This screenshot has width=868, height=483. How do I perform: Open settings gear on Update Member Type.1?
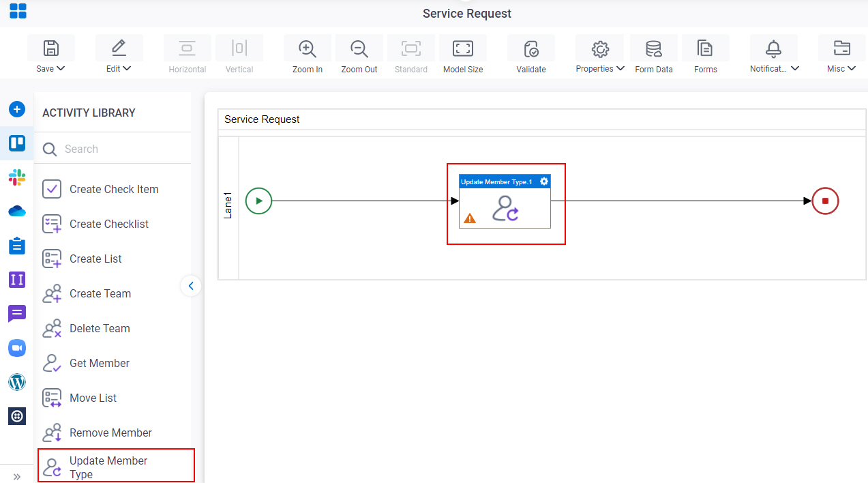(x=543, y=181)
